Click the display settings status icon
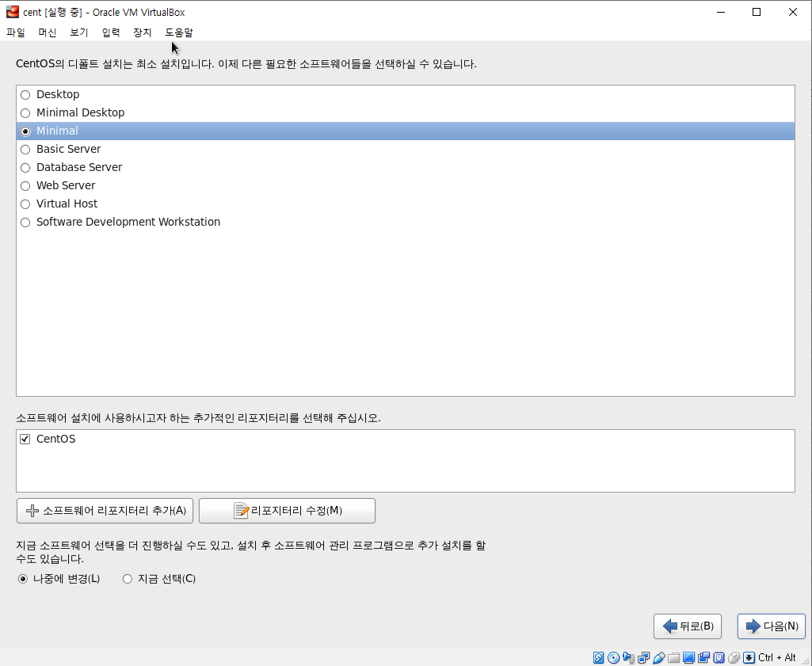812x666 pixels. (x=688, y=658)
